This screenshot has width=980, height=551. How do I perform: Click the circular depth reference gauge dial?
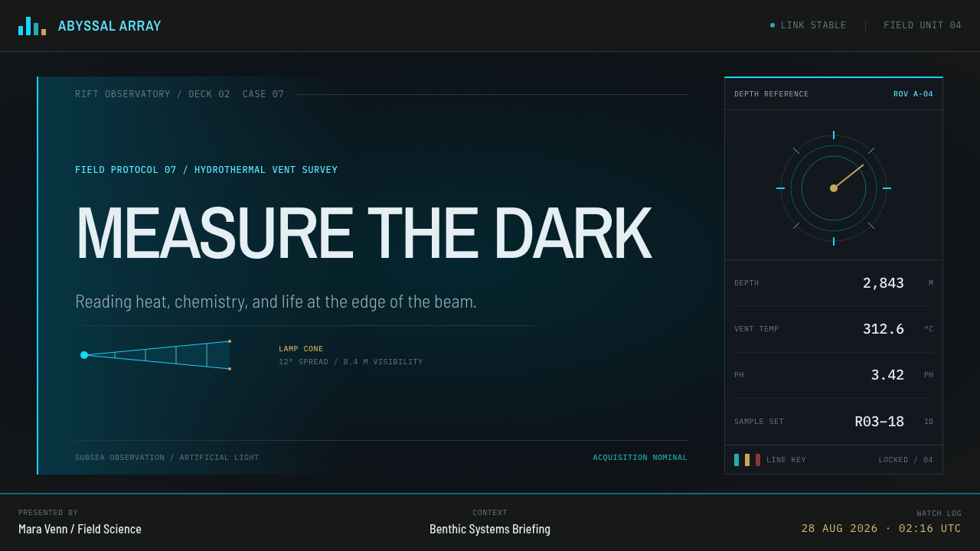pos(834,188)
